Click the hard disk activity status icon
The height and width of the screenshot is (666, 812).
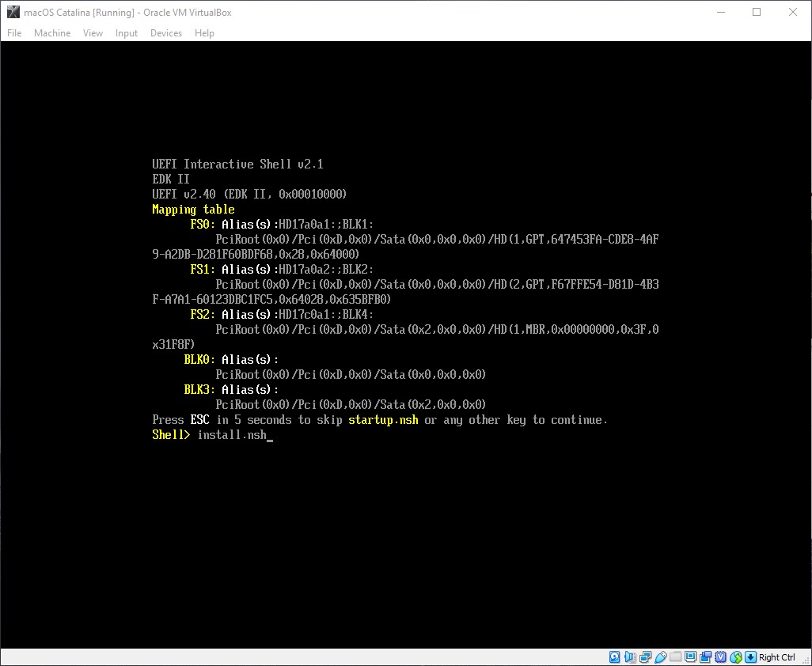pyautogui.click(x=615, y=657)
